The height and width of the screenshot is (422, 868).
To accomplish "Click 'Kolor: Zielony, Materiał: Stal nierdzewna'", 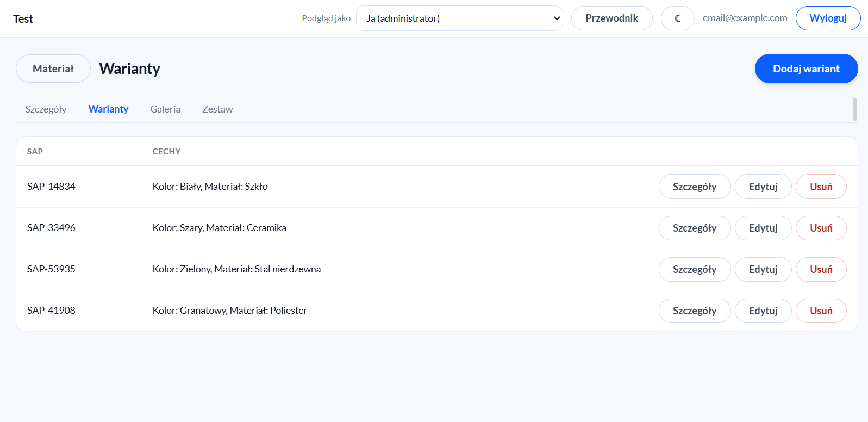I will coord(236,269).
